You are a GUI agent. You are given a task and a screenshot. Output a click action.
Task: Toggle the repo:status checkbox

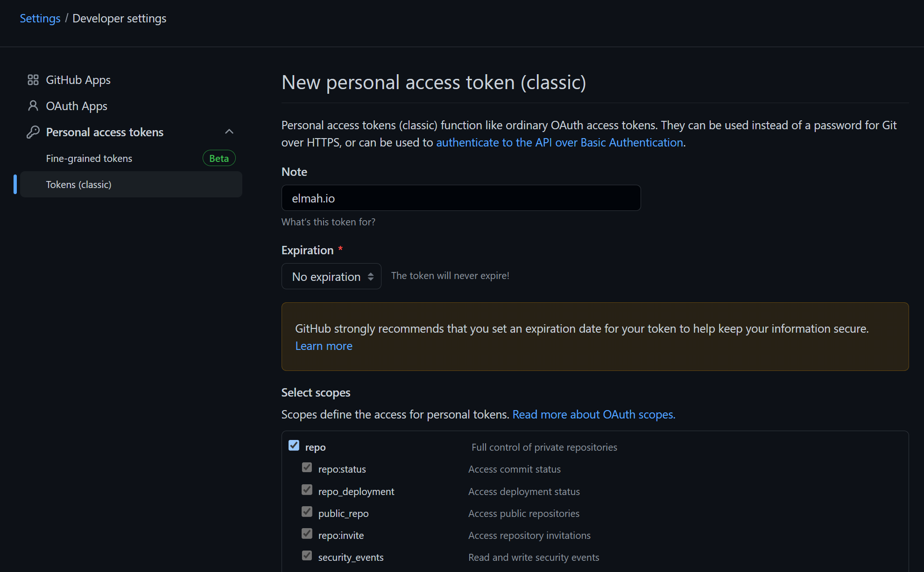click(307, 467)
